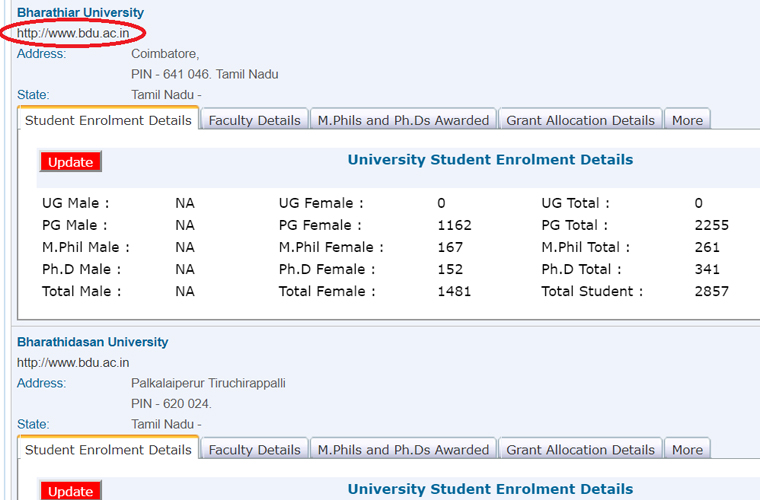Click the UG Total label
760x500 pixels.
[x=575, y=203]
